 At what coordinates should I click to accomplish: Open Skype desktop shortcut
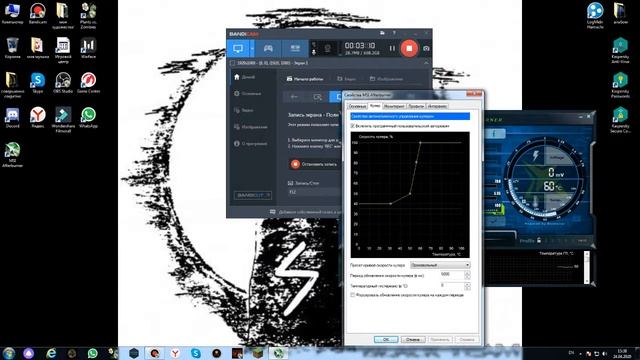coord(38,82)
